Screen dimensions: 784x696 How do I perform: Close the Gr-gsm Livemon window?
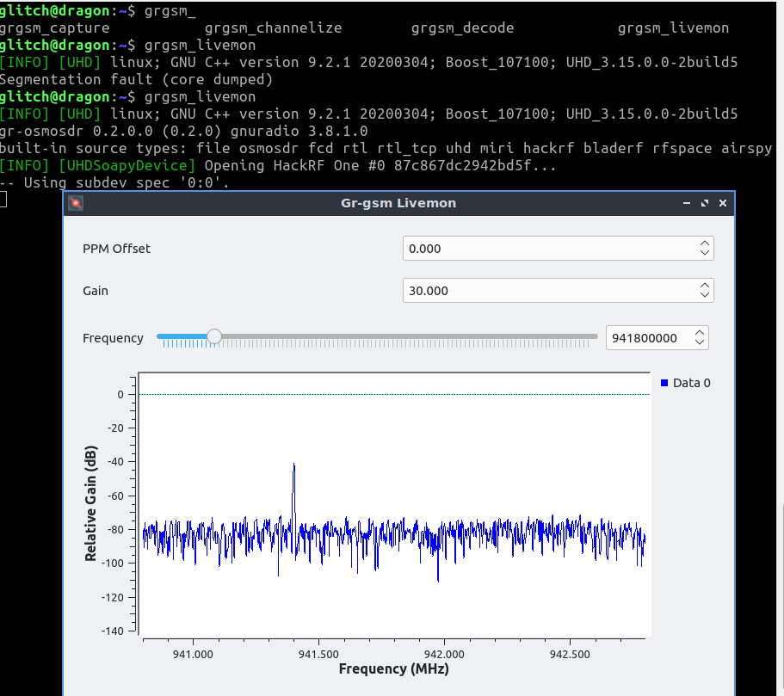coord(723,203)
